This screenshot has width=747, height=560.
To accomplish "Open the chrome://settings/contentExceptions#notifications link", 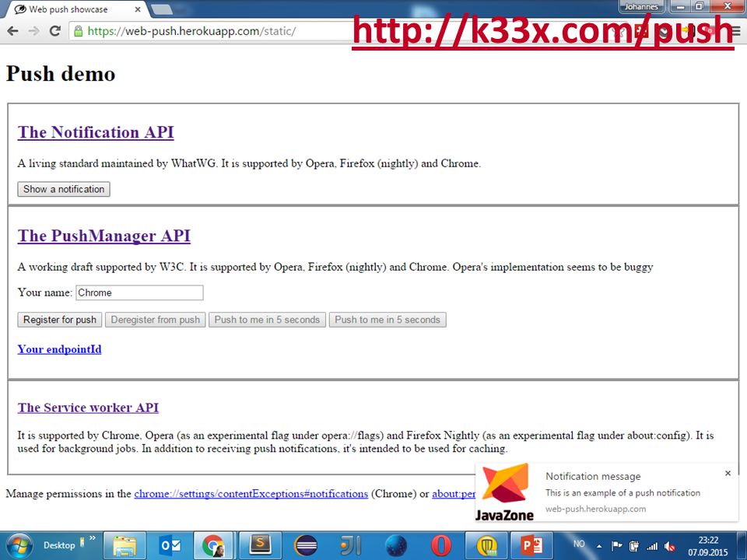I will (251, 494).
